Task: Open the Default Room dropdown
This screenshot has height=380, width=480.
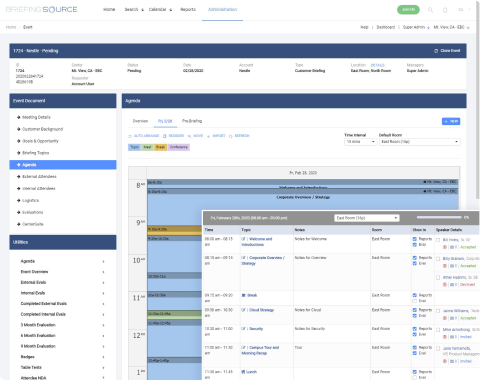Action: coord(420,142)
